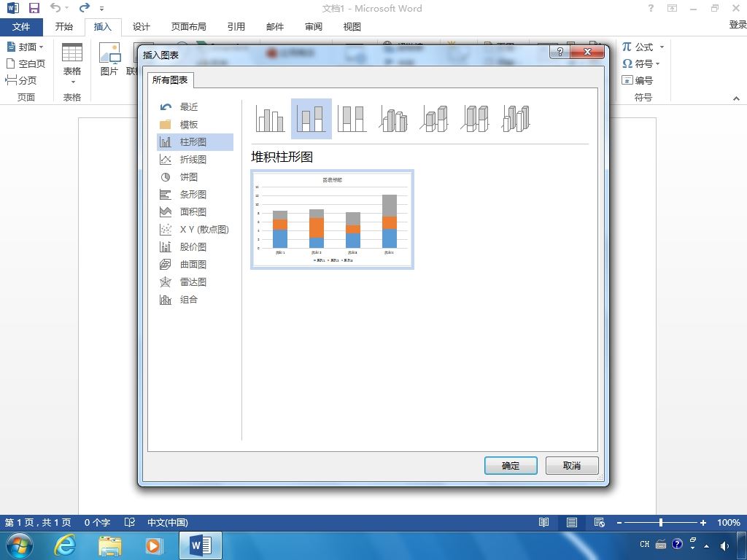Click the 公式 equation pi icon
This screenshot has height=560, width=747.
627,47
